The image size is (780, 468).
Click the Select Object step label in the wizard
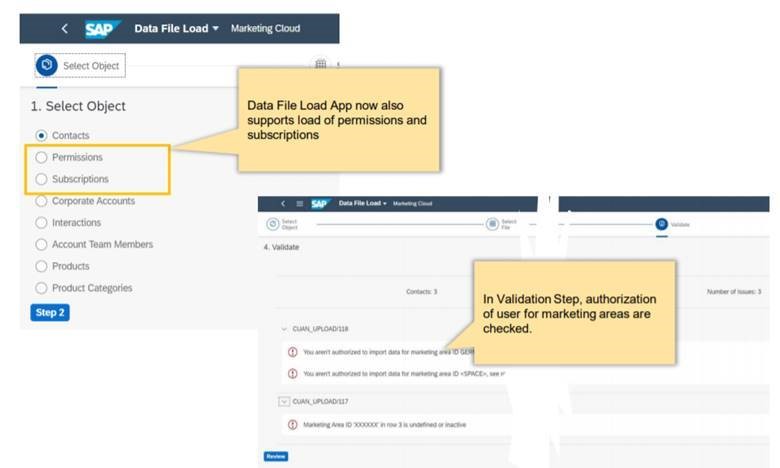(91, 66)
